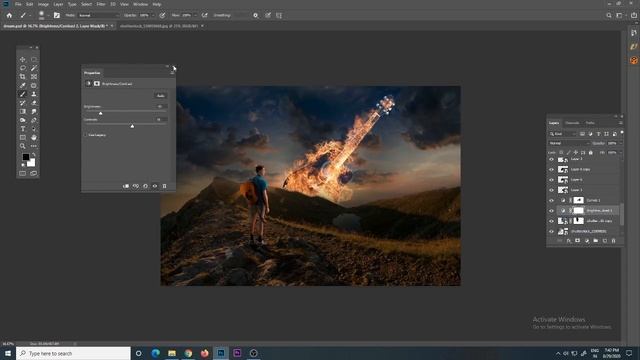640x360 pixels.
Task: Add layer style fx button in Layers panel
Action: [x=569, y=241]
